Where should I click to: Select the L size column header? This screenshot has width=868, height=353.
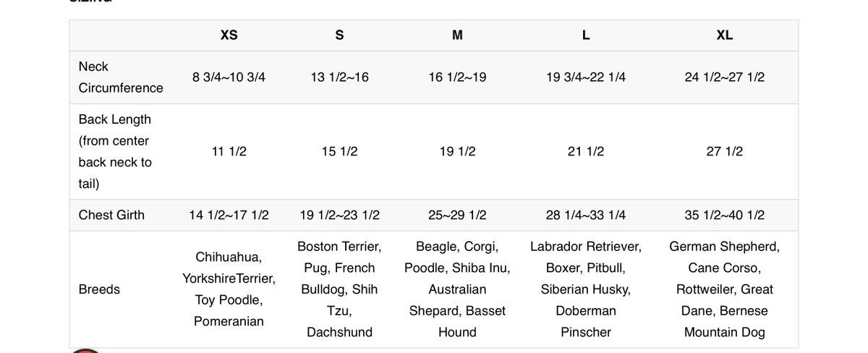pyautogui.click(x=585, y=35)
